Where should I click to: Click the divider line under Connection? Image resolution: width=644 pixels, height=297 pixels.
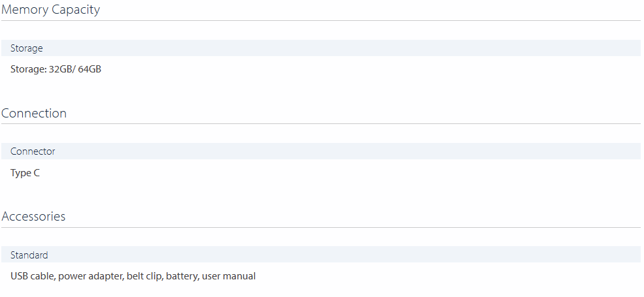pos(321,123)
